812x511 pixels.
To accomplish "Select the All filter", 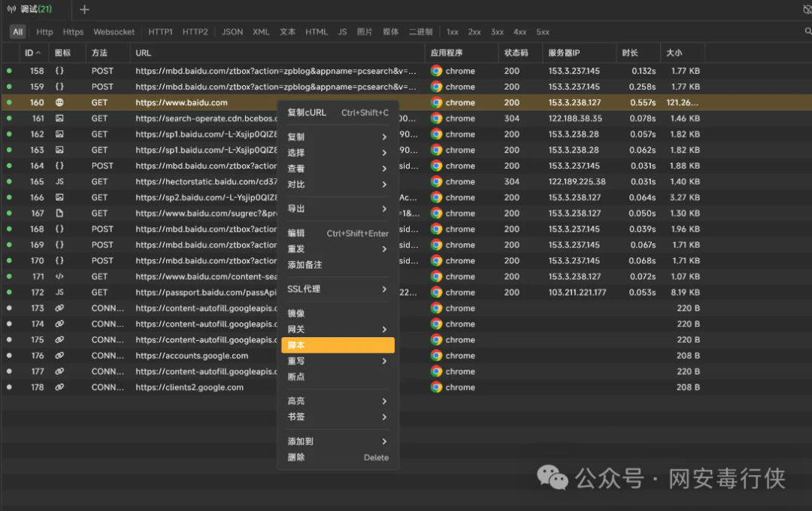I will tap(17, 32).
